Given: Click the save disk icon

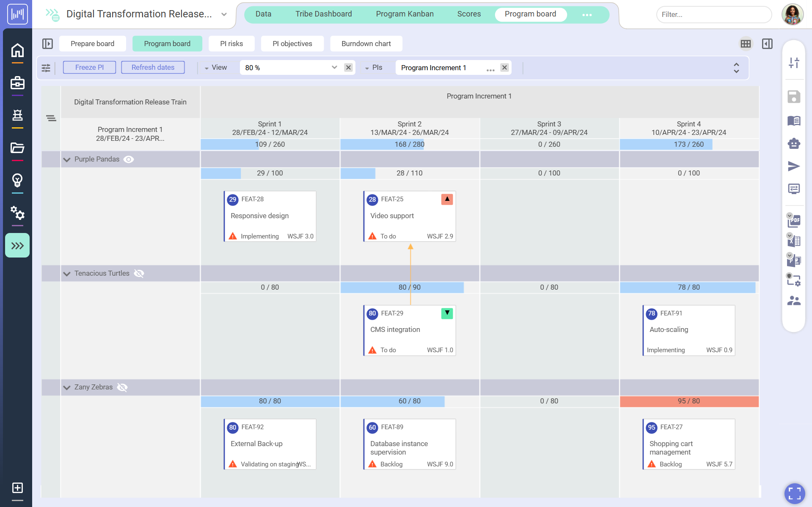Looking at the screenshot, I should pos(794,97).
